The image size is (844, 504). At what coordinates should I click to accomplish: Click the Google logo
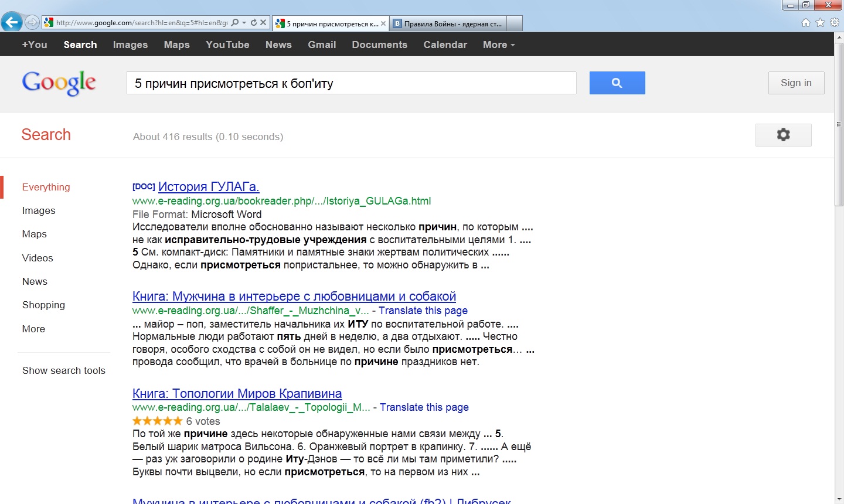point(59,83)
